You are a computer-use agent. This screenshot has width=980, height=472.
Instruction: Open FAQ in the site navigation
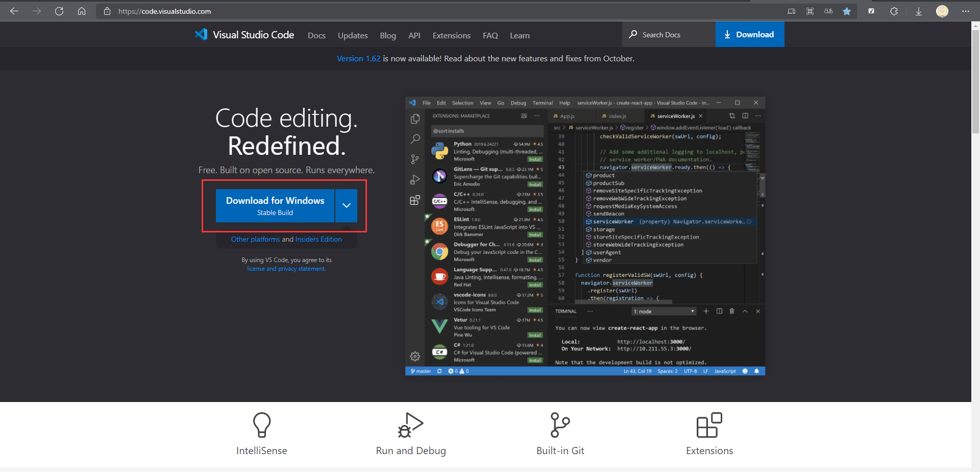click(490, 35)
